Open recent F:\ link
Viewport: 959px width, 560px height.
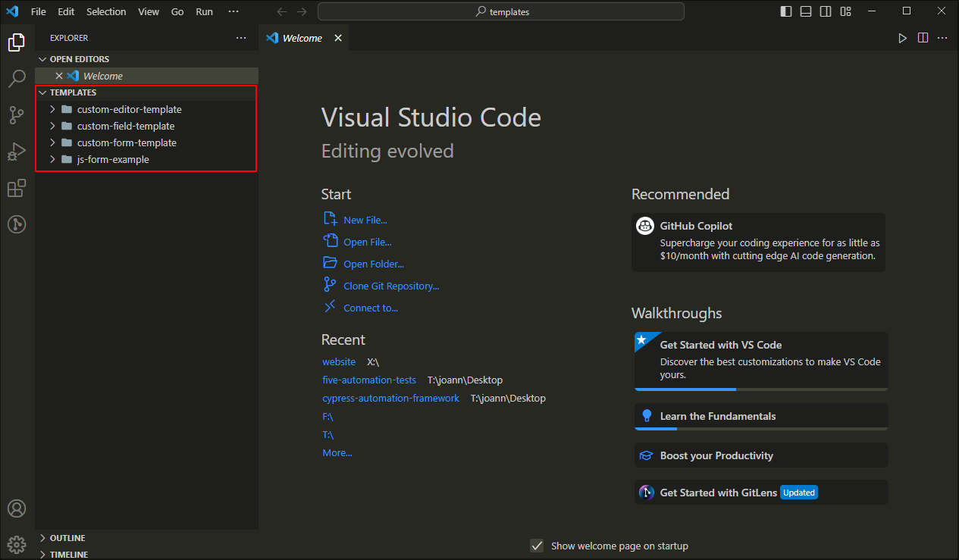click(x=328, y=416)
